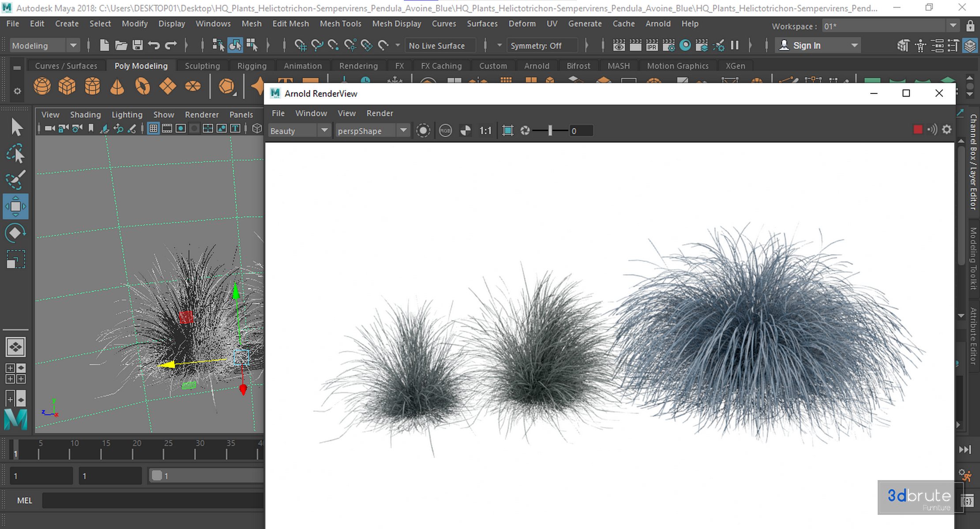Open the Mesh Tools menu
The height and width of the screenshot is (529, 980).
(x=340, y=24)
